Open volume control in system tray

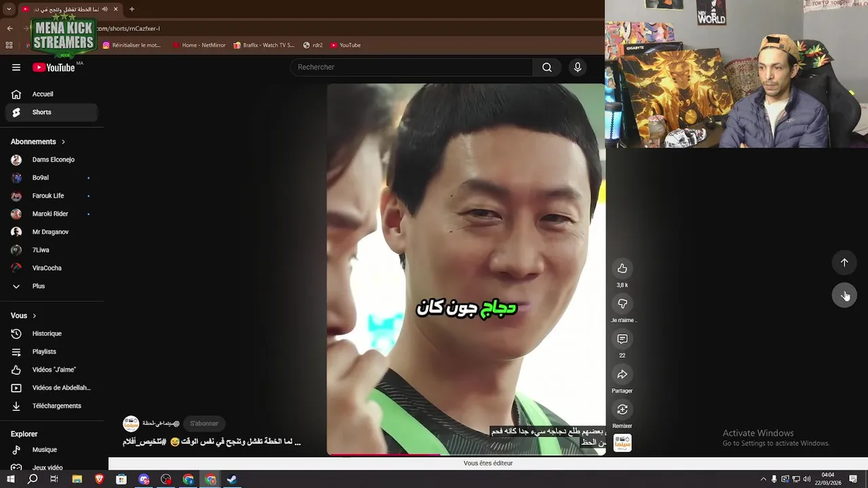(x=807, y=479)
